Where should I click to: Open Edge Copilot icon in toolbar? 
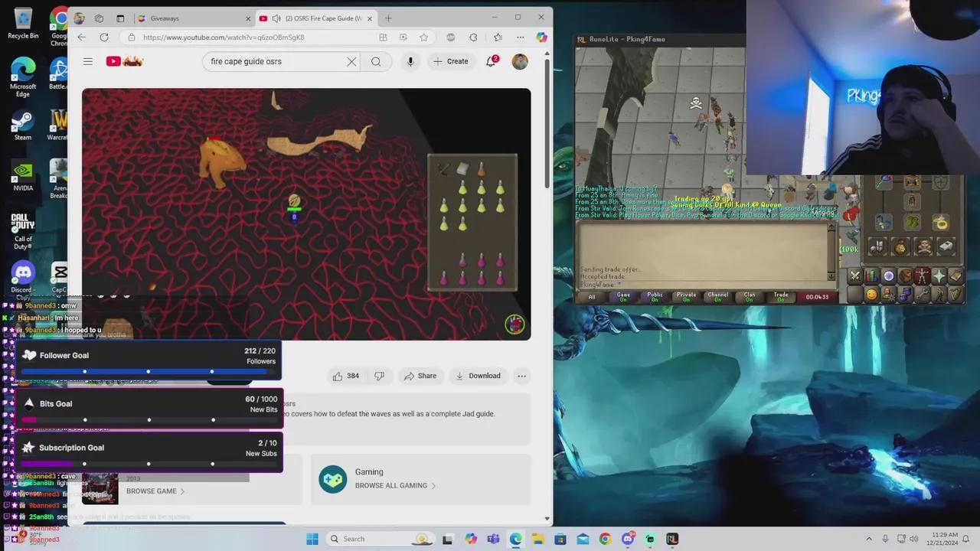pyautogui.click(x=541, y=37)
